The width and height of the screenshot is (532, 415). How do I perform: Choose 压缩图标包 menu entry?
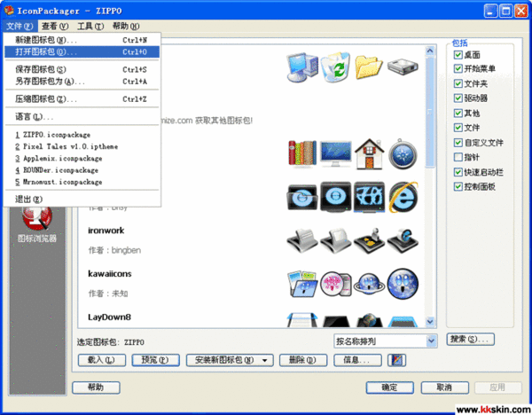[x=82, y=99]
